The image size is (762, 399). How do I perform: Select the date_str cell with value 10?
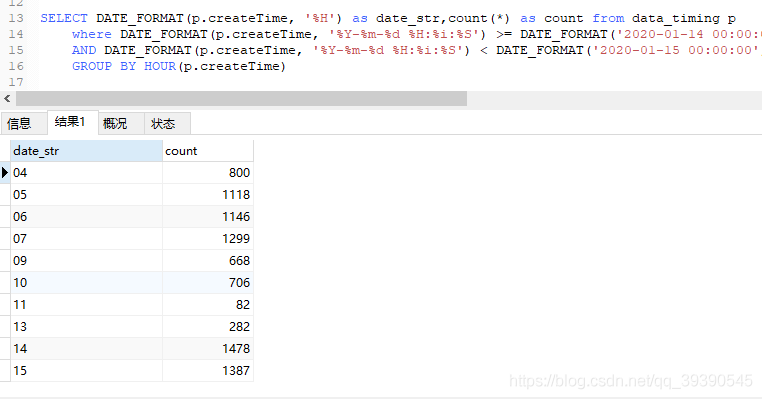pos(87,282)
